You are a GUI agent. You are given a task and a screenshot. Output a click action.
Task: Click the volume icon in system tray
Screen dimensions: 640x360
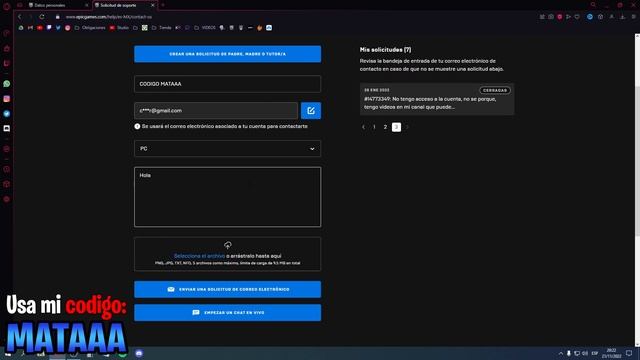point(584,353)
